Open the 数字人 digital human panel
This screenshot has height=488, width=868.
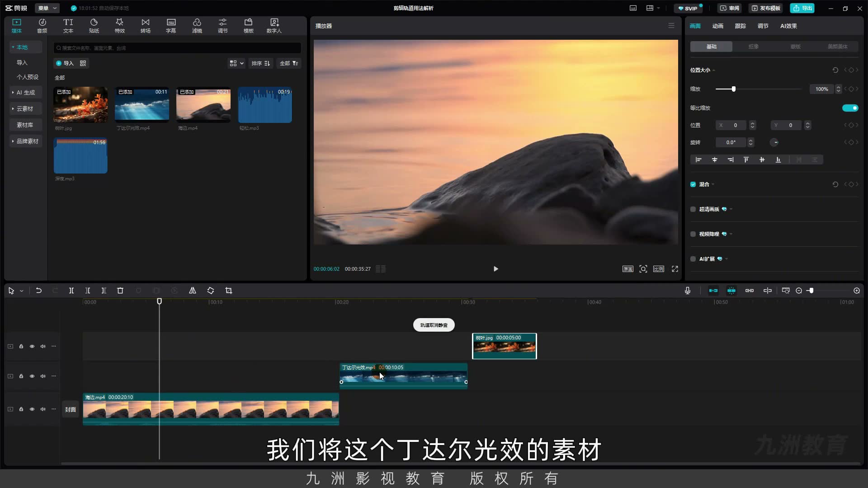click(x=274, y=26)
